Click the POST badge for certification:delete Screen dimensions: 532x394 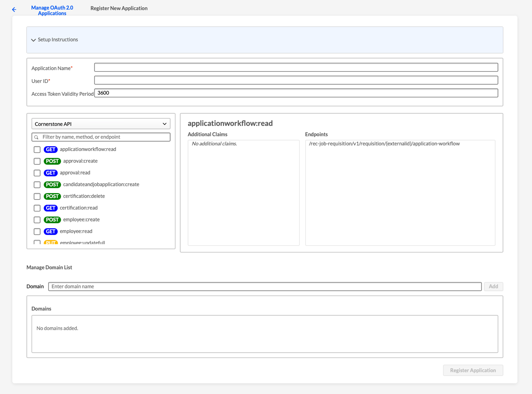(x=52, y=196)
